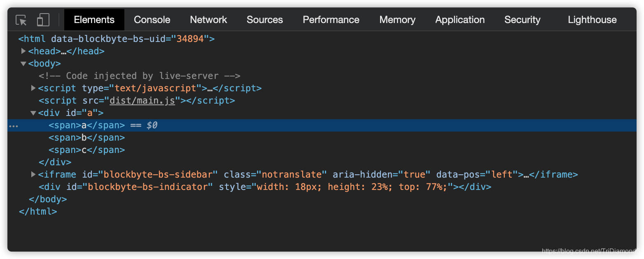
Task: Toggle the device toolbar icon
Action: point(43,20)
